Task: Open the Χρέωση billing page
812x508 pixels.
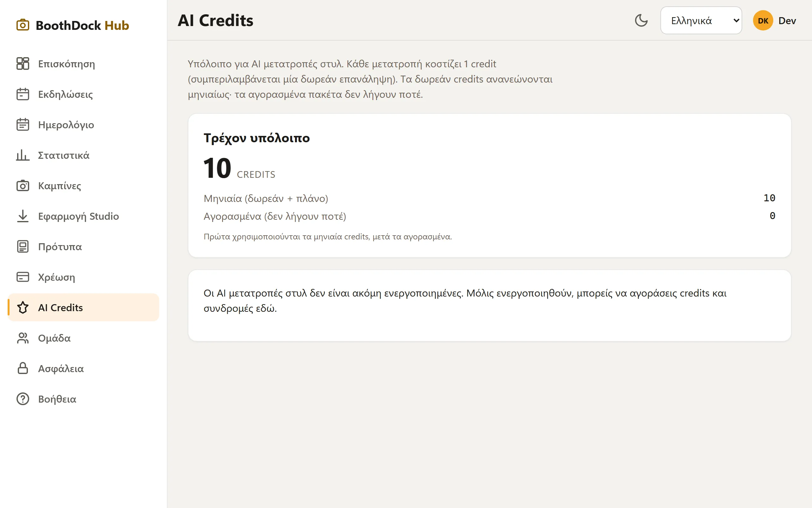Action: pos(83,277)
